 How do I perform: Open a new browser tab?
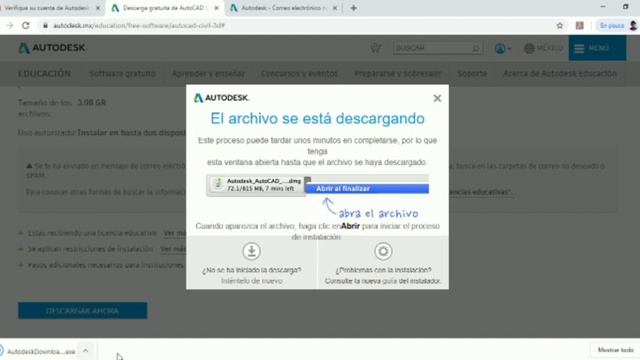353,8
